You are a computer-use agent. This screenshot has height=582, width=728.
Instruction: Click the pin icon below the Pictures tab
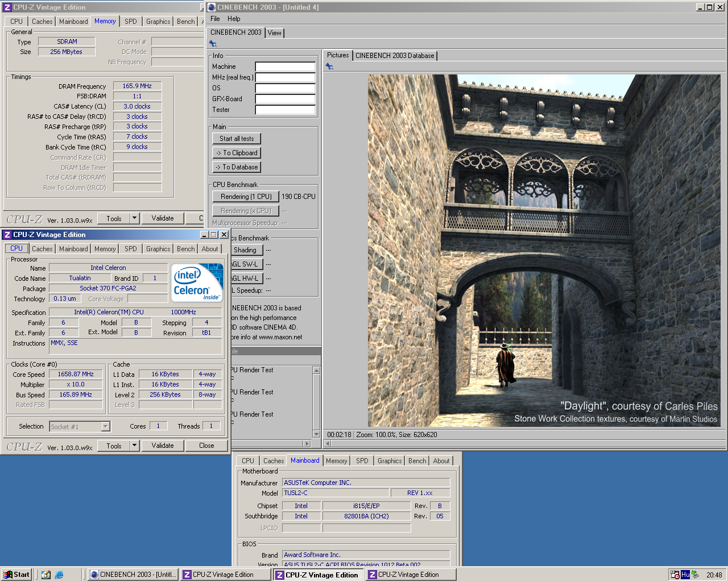(x=329, y=66)
